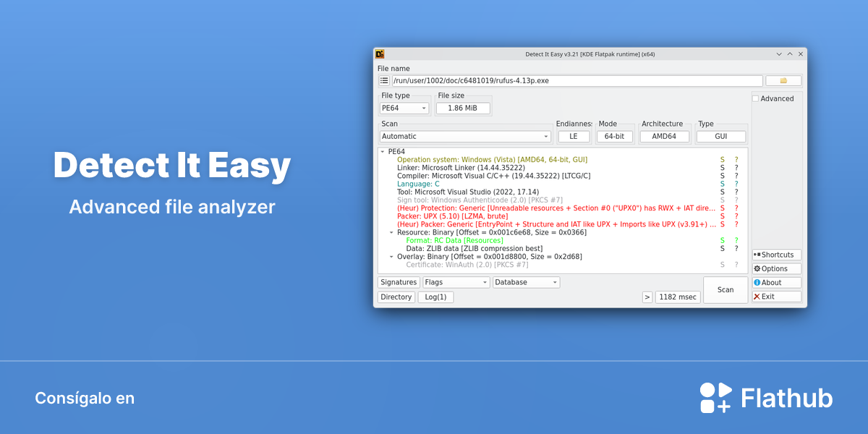Click the LE endianness field

[x=574, y=137]
